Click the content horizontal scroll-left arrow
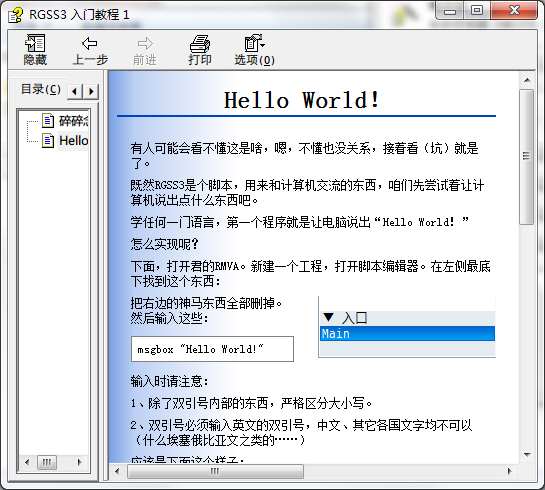Screen dimensions: 545x490 tap(117, 471)
